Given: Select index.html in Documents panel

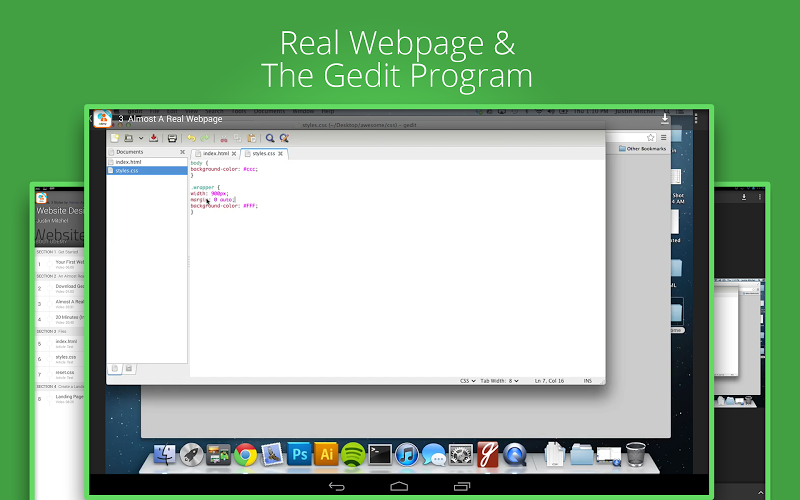Looking at the screenshot, I should pos(147,162).
